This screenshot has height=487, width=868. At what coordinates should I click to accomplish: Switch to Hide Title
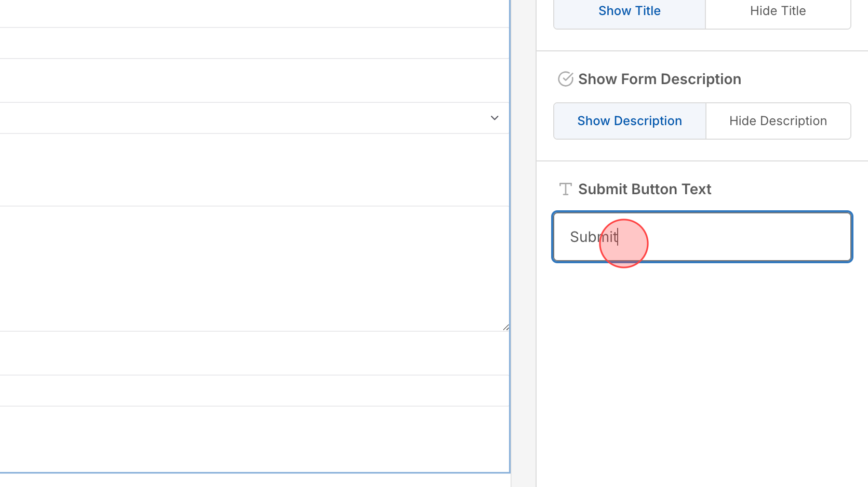(778, 10)
